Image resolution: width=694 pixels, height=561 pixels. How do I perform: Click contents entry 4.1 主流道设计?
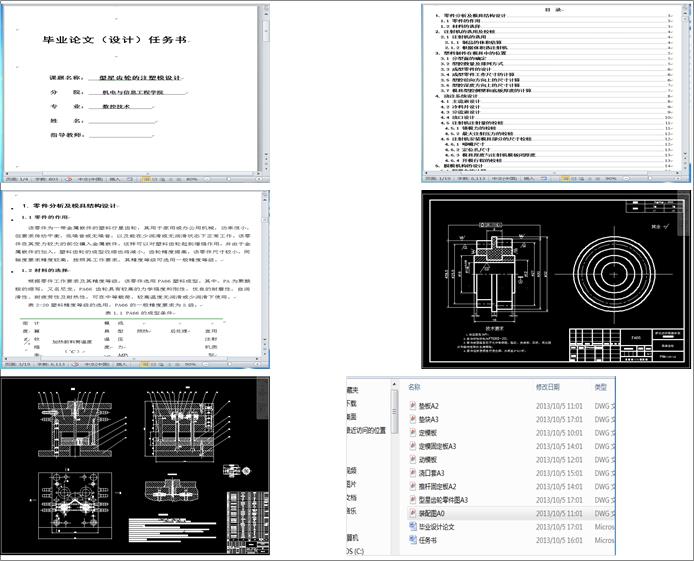tap(460, 101)
